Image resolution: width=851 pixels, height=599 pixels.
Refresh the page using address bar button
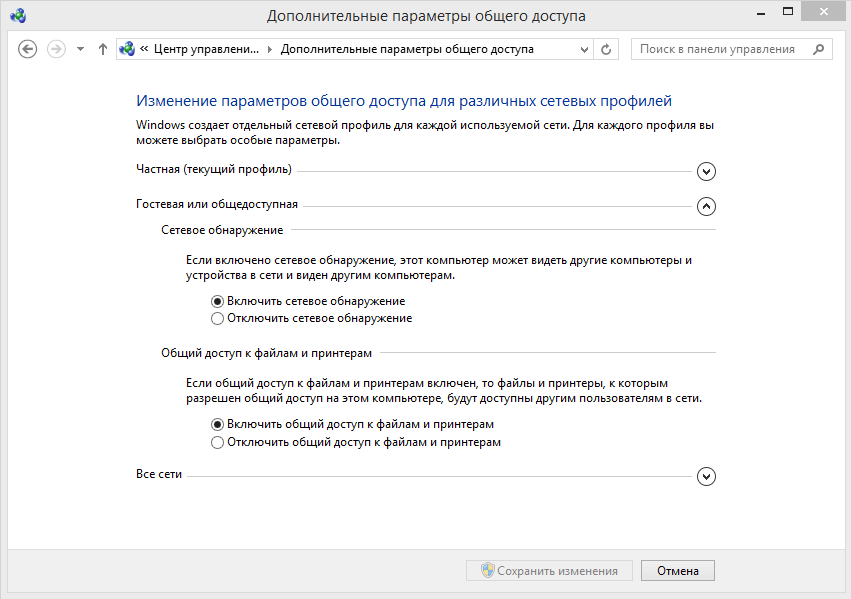click(606, 49)
